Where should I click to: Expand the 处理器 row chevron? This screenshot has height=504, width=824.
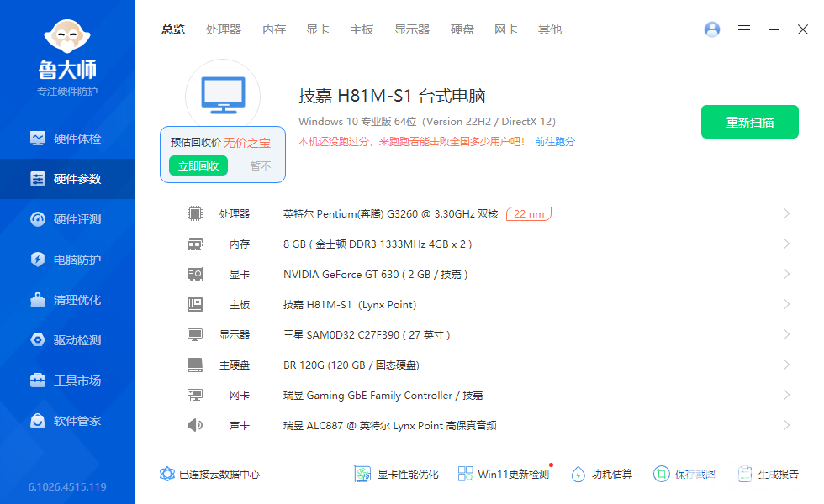point(787,213)
